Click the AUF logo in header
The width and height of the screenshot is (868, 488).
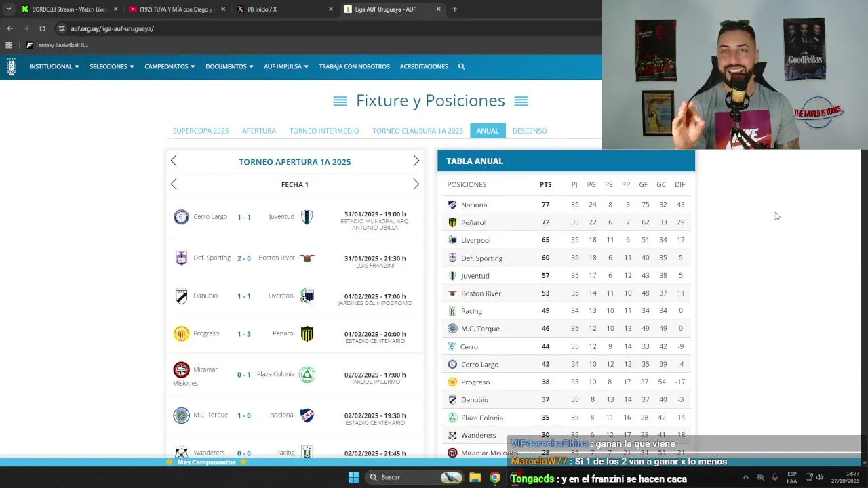(x=11, y=66)
